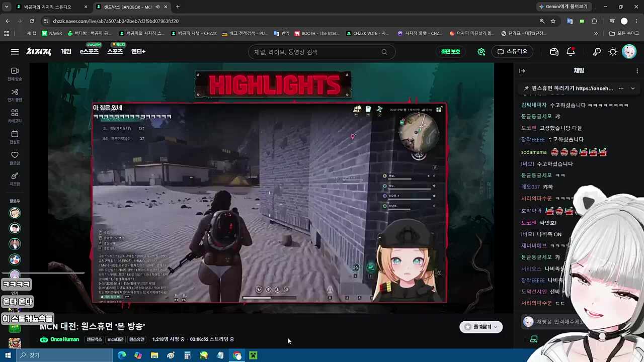Open fourth followed channel avatar in sidebar
Screen dimensions: 644x362
(x=15, y=259)
